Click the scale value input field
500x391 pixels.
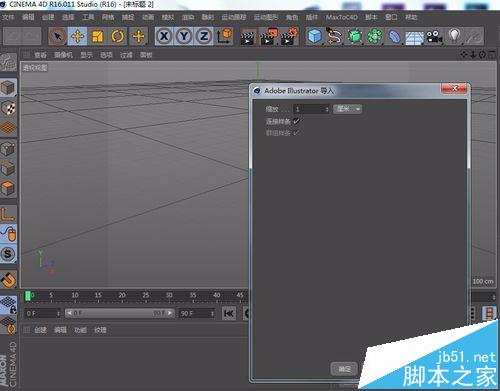(x=309, y=109)
